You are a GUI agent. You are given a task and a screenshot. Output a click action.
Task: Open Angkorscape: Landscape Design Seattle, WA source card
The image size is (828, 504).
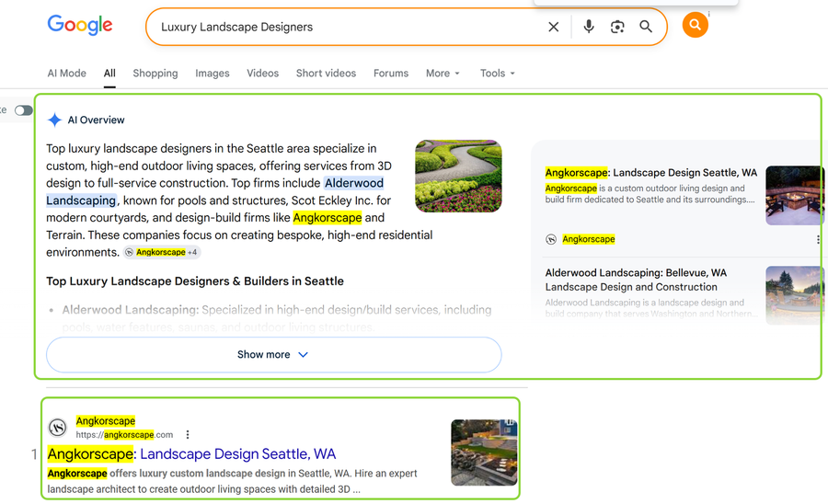(650, 173)
